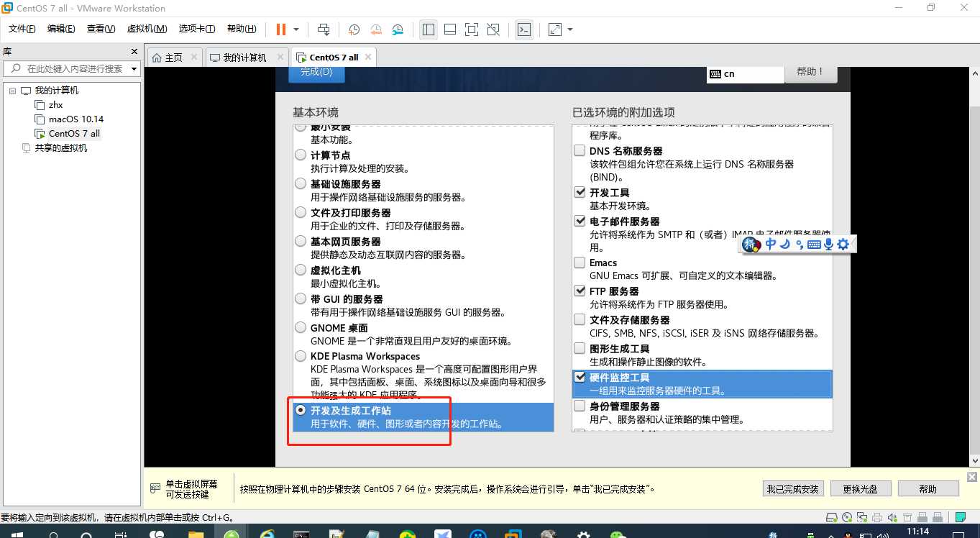The height and width of the screenshot is (538, 980).
Task: Open the 选项卡(T) menu
Action: [x=196, y=29]
